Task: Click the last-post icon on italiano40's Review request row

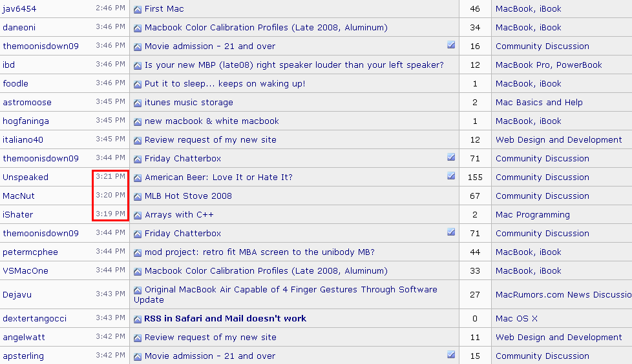Action: (138, 141)
